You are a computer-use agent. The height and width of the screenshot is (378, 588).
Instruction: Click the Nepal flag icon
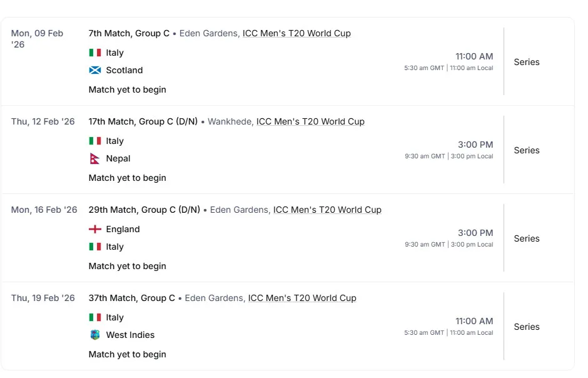pos(94,159)
